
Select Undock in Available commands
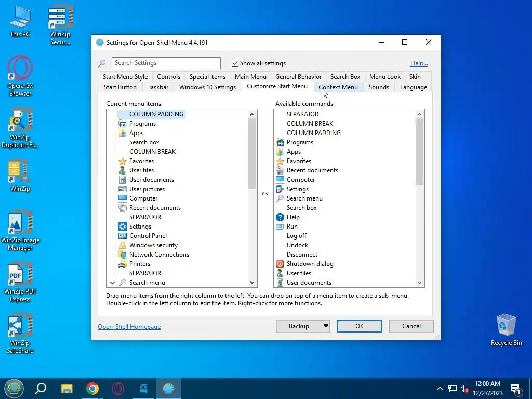pos(297,245)
